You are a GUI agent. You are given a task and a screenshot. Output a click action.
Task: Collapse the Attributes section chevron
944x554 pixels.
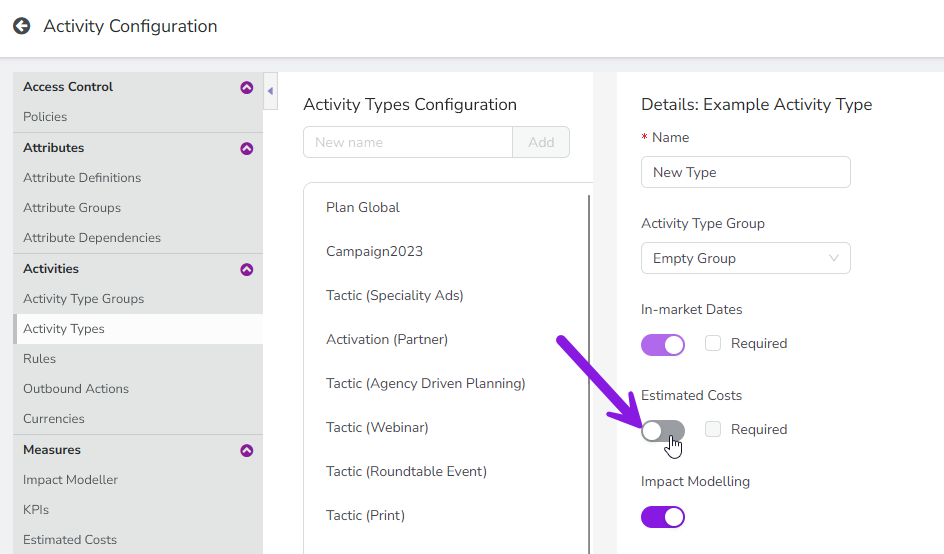(x=247, y=148)
